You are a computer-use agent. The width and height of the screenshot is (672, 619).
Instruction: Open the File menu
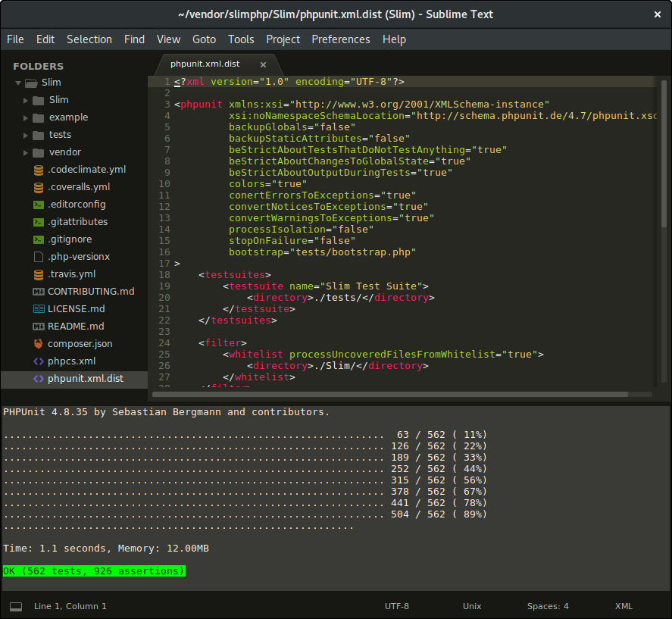(x=15, y=39)
